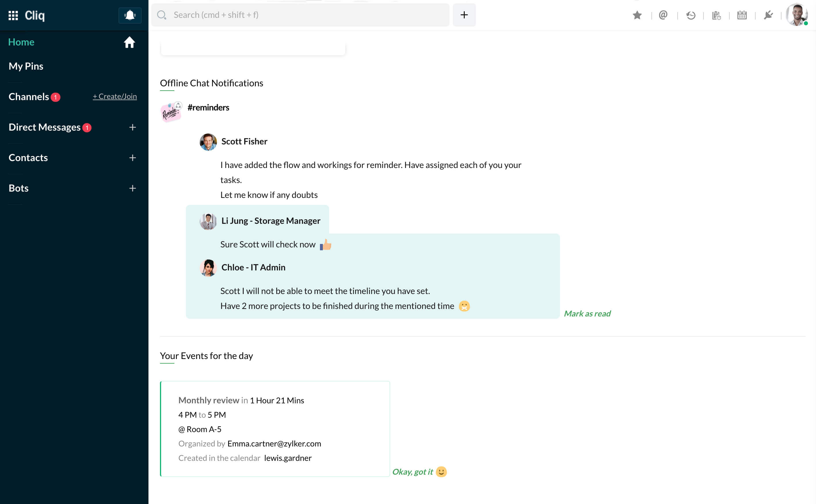Click plus next to Bots
This screenshot has height=504, width=816.
133,188
